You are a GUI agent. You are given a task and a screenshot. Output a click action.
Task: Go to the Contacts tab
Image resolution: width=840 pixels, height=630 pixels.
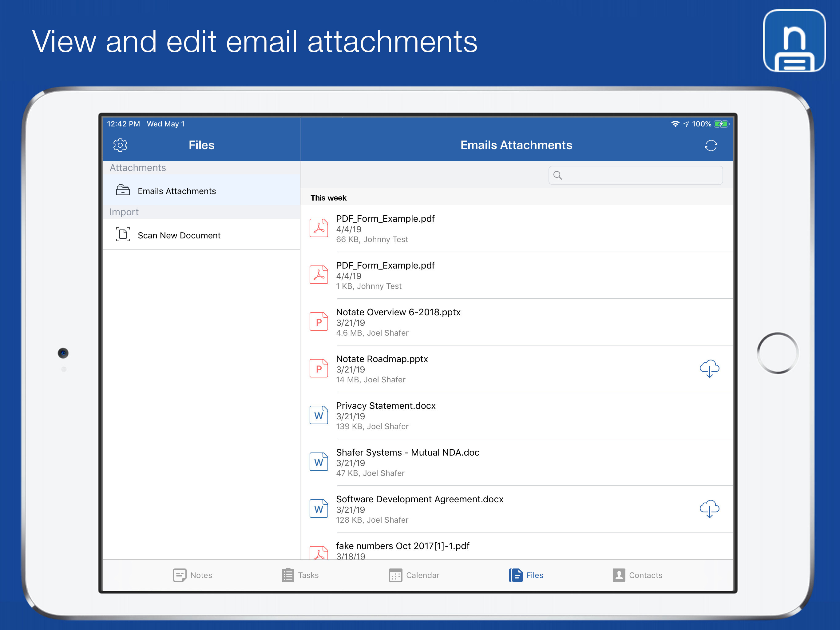click(x=637, y=575)
